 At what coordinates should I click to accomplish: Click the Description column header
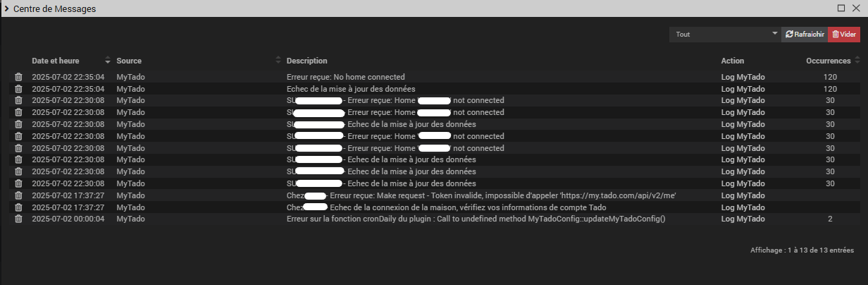coord(307,61)
